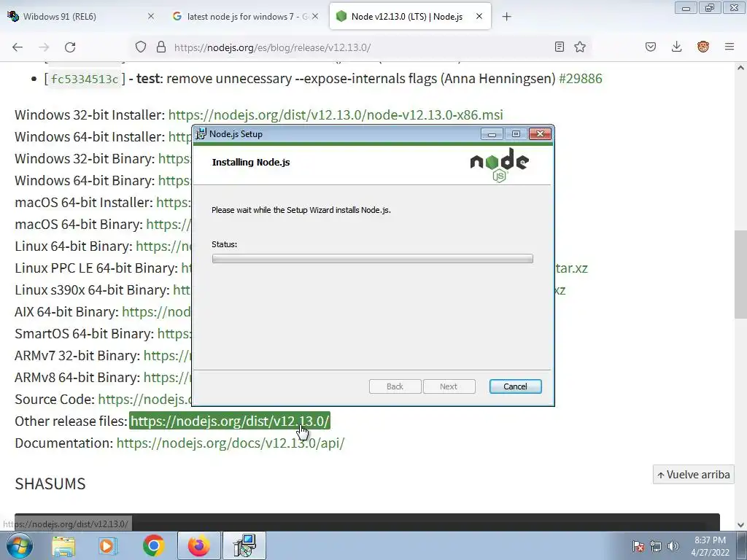Screen dimensions: 747x560
Task: Switch to latest node js Google search tab
Action: tap(245, 16)
